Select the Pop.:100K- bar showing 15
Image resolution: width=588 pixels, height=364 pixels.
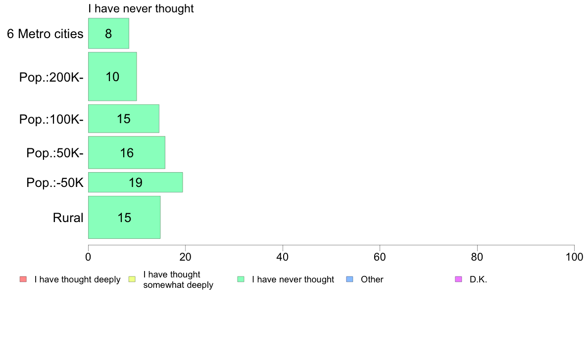[124, 119]
